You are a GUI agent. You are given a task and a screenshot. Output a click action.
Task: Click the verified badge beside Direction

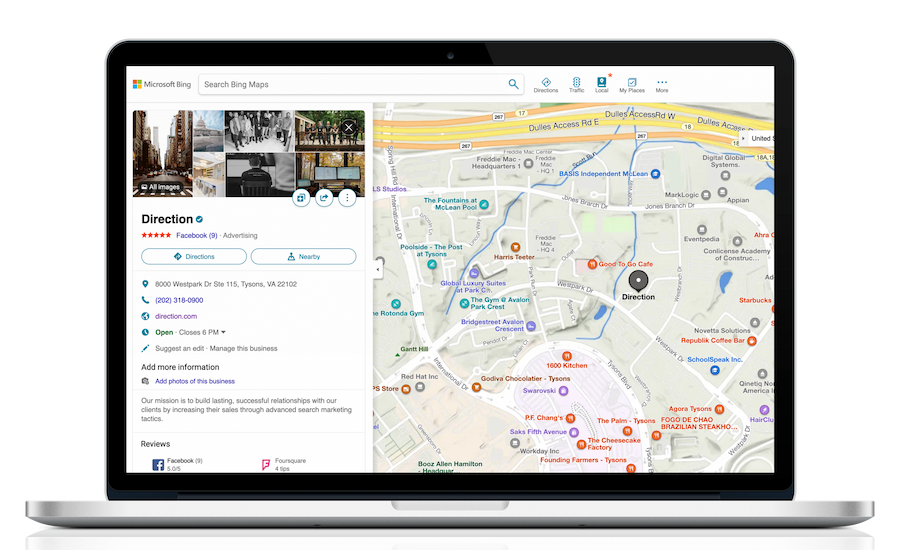[200, 219]
